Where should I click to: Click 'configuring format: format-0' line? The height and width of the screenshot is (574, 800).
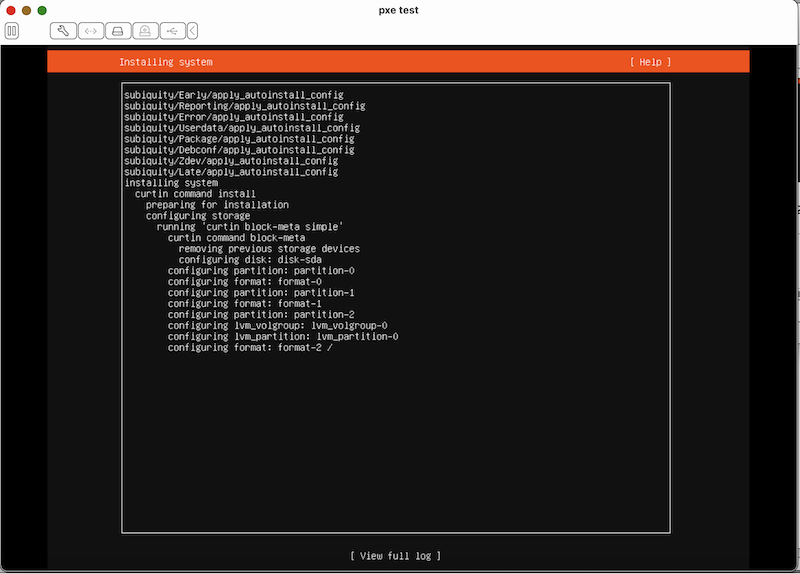[245, 282]
